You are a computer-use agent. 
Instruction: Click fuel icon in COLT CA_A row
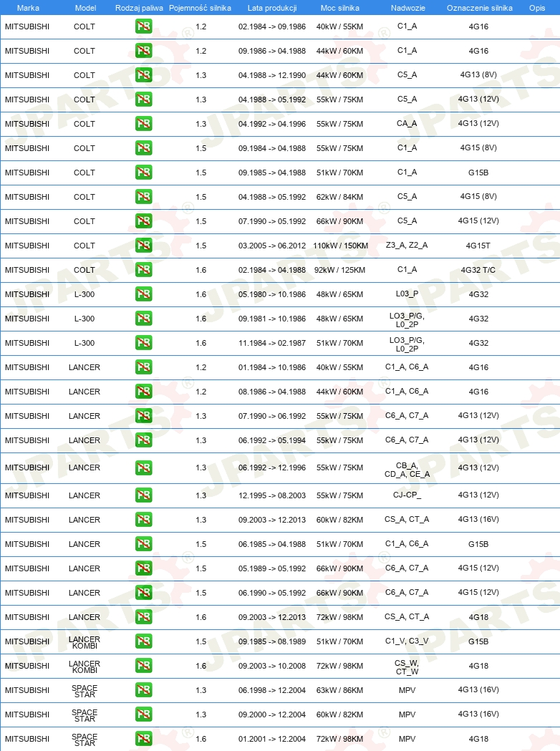click(144, 124)
